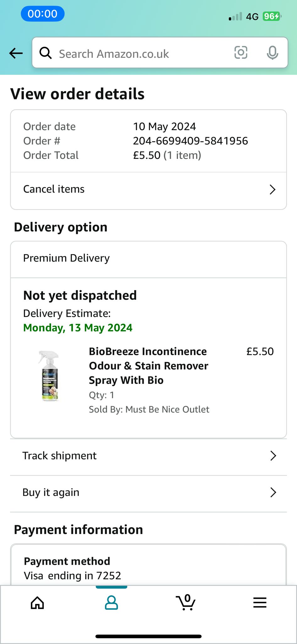This screenshot has height=644, width=297.
Task: Expand Cancel items chevron
Action: click(273, 190)
